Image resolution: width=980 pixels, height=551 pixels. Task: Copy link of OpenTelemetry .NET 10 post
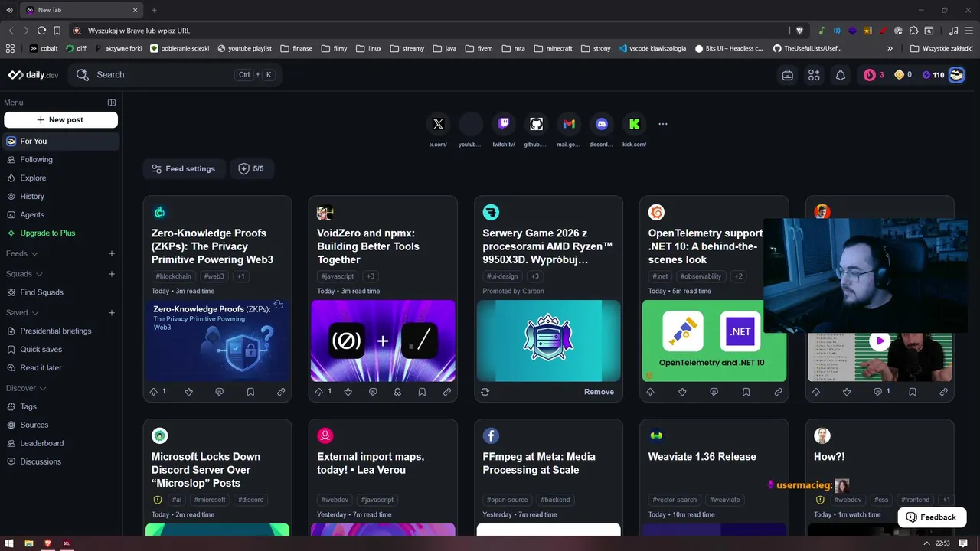[x=778, y=392]
